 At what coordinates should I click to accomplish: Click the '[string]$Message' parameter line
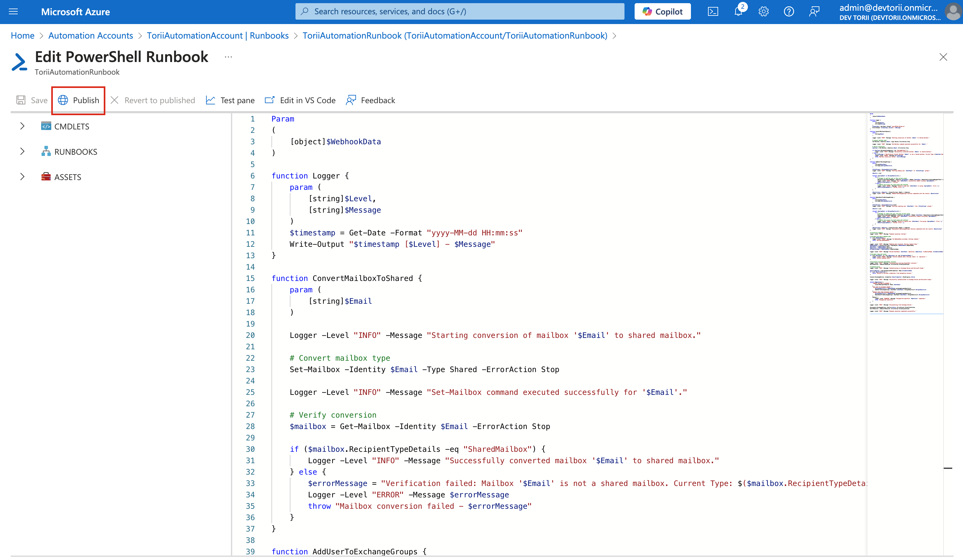tap(345, 210)
